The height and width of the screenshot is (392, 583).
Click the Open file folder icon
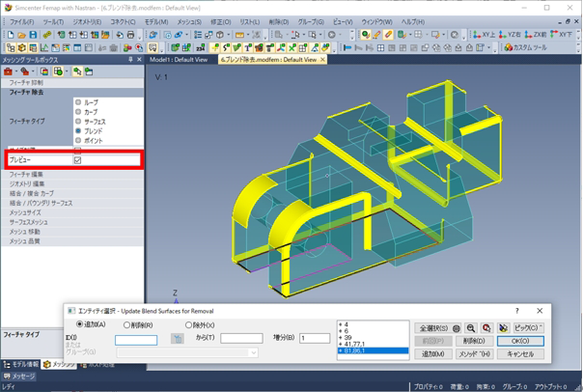21,35
